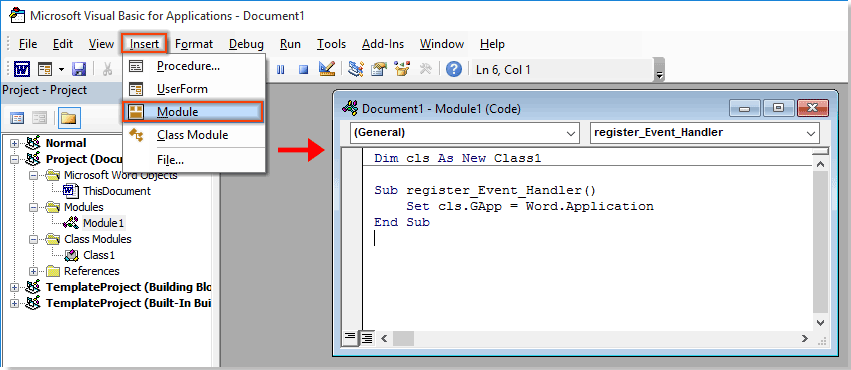The image size is (851, 370).
Task: Toggle Design Mode icon in toolbar
Action: [x=327, y=69]
